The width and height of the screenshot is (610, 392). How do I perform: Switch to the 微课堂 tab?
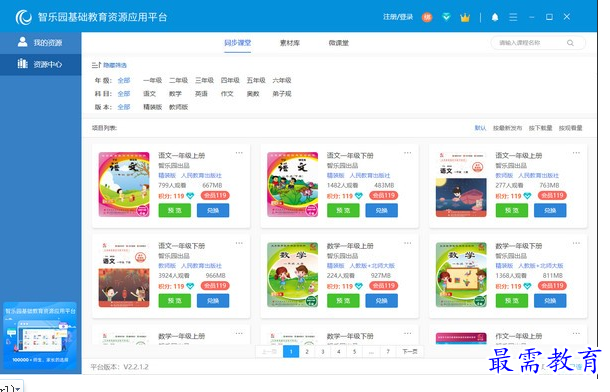(338, 43)
